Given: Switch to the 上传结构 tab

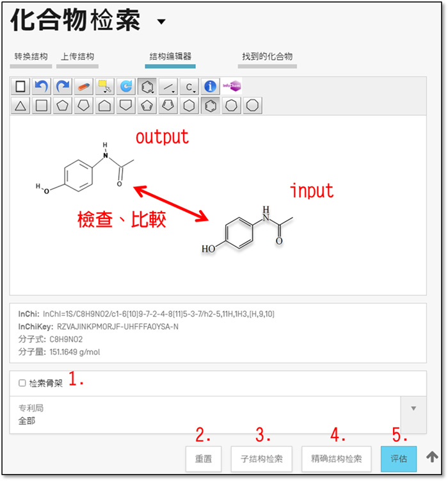Looking at the screenshot, I should 78,57.
